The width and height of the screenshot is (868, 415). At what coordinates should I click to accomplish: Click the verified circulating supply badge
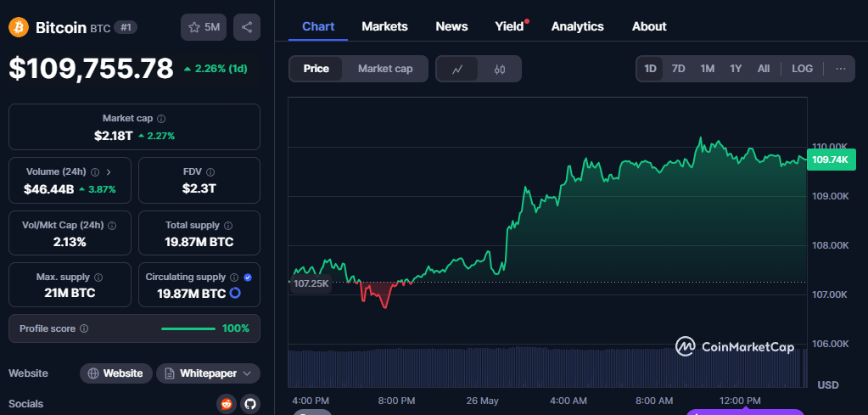pos(248,277)
